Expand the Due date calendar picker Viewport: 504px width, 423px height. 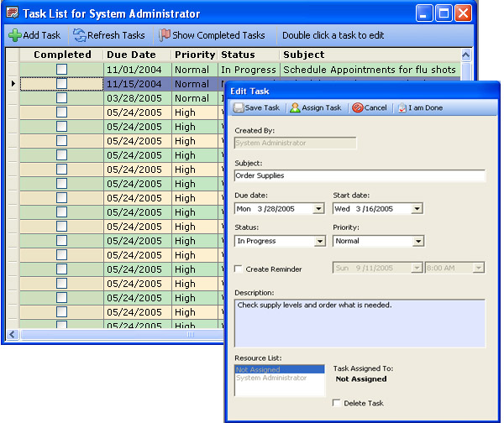click(319, 209)
